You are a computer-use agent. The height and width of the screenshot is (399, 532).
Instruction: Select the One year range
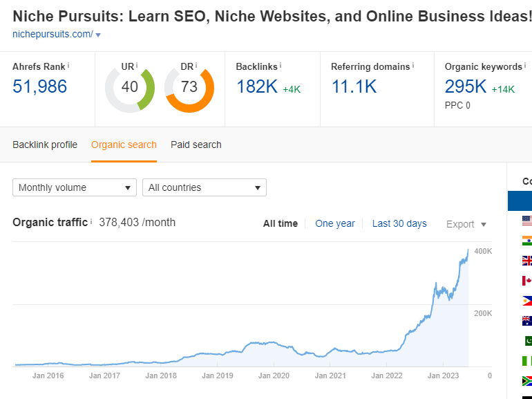pos(335,223)
